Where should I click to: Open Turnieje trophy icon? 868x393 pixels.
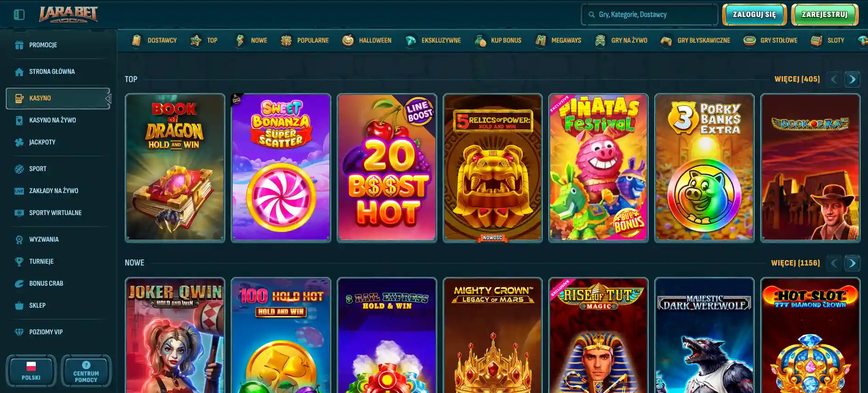[19, 261]
